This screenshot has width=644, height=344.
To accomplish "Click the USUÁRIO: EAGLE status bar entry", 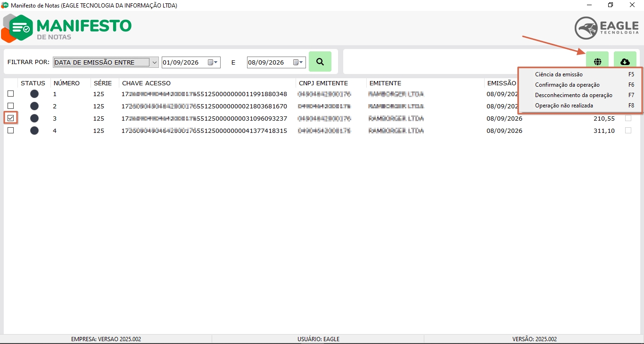I will pos(318,339).
